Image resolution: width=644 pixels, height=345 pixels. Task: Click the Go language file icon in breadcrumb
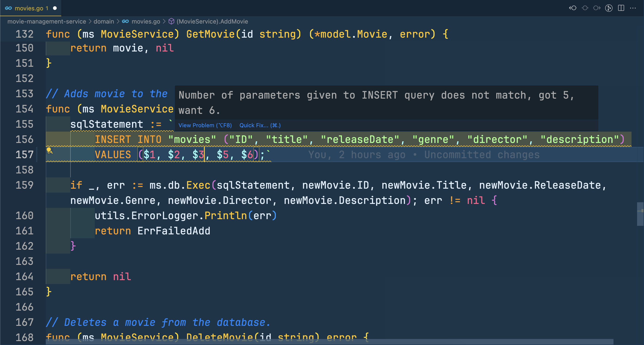click(x=125, y=21)
